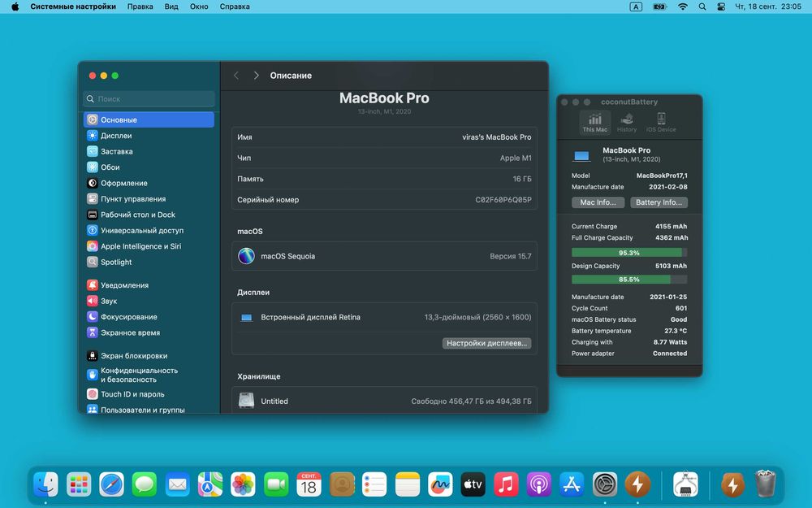
Task: Switch to History tab in coconutBattery
Action: coord(627,123)
